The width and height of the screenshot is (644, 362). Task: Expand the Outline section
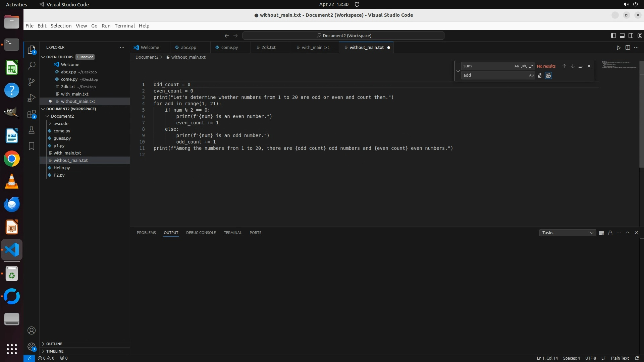pyautogui.click(x=54, y=344)
